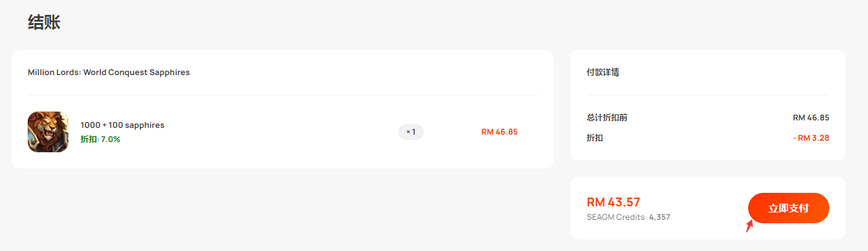This screenshot has width=868, height=251.
Task: Click the green 折扣: 7.0% discount label
Action: pyautogui.click(x=100, y=139)
